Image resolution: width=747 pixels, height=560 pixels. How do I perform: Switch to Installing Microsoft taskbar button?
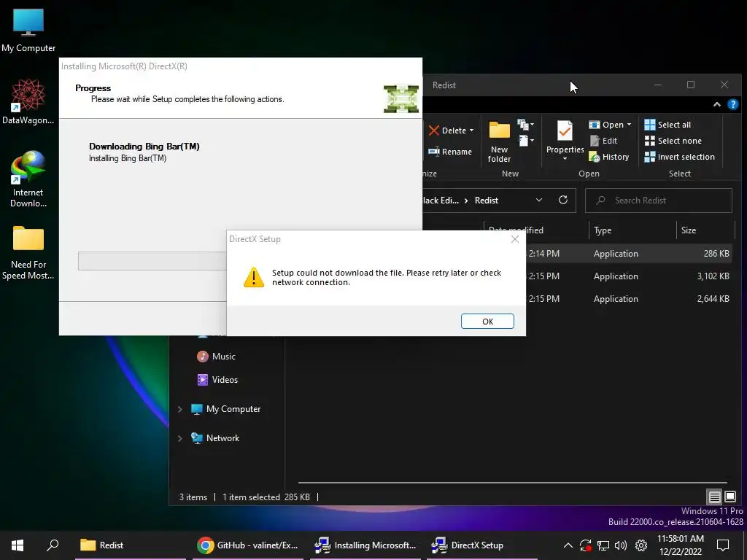pos(365,545)
